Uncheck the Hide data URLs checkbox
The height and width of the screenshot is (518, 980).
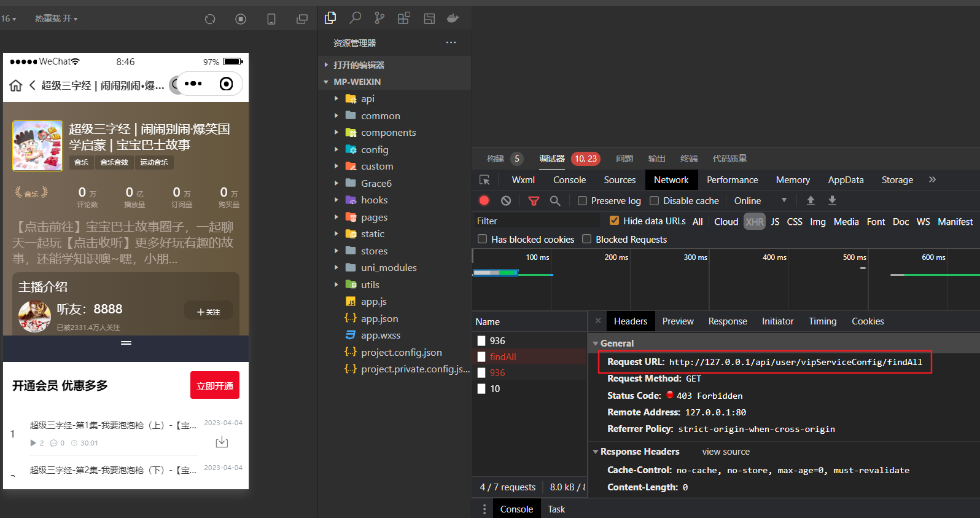(614, 221)
